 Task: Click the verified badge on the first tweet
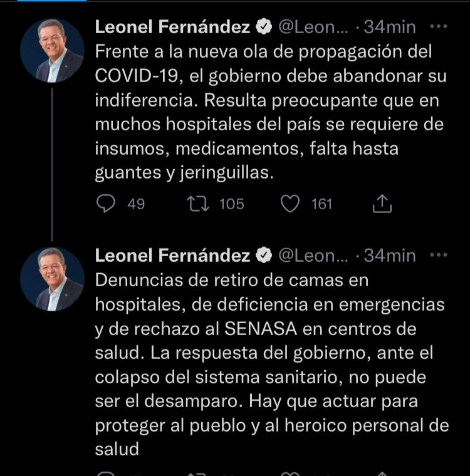264,27
